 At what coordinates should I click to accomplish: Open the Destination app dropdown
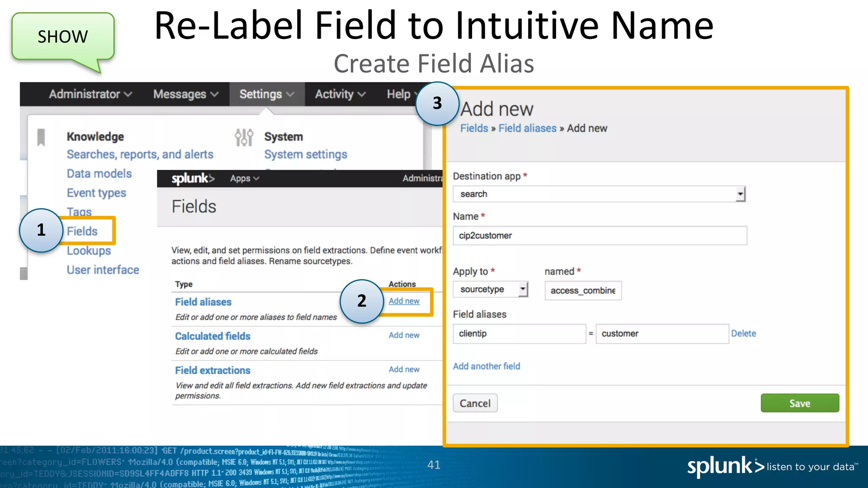[x=599, y=194]
